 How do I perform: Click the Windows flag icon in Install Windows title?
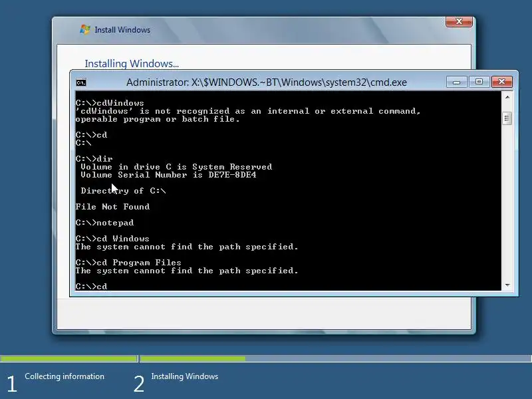coord(85,29)
